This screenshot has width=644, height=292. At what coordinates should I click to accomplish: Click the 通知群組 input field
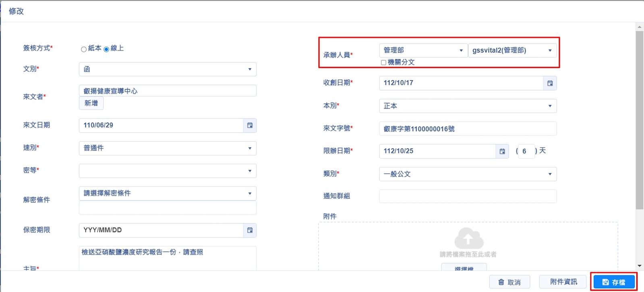click(x=468, y=196)
